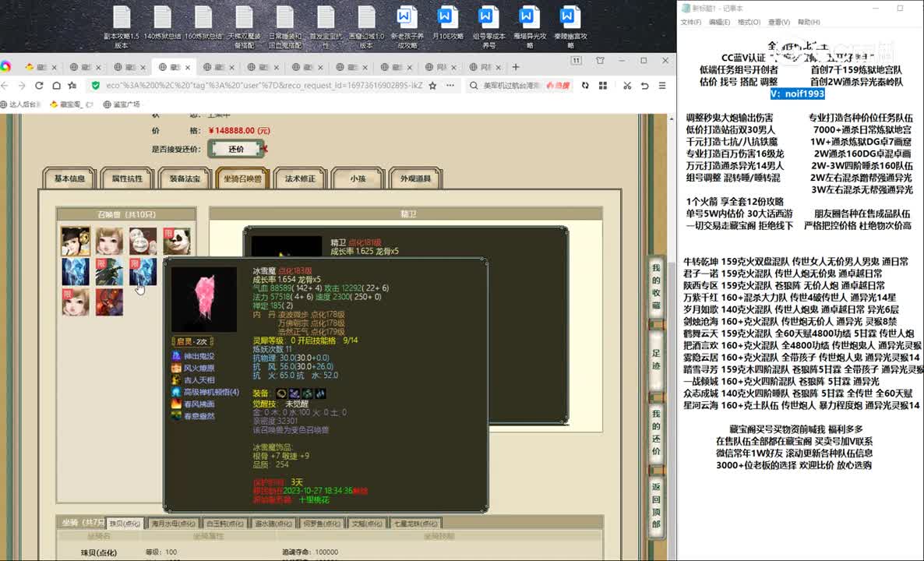Click the tab count 11 indicator

click(577, 61)
